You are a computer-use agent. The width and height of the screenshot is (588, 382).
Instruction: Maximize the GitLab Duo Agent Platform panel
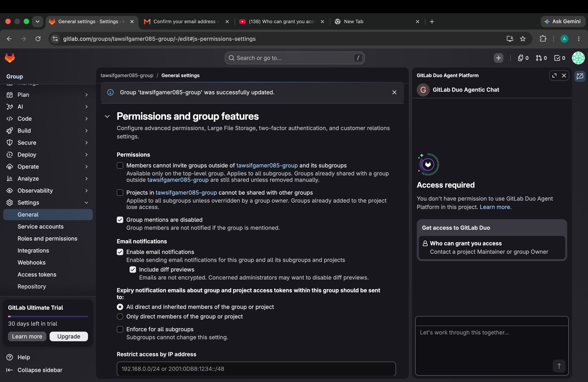(554, 76)
